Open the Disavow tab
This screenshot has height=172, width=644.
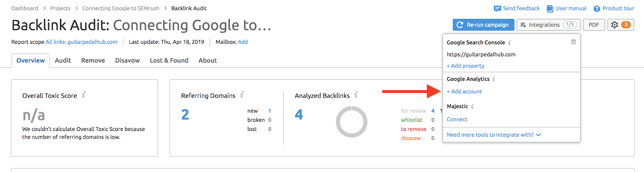tap(127, 60)
